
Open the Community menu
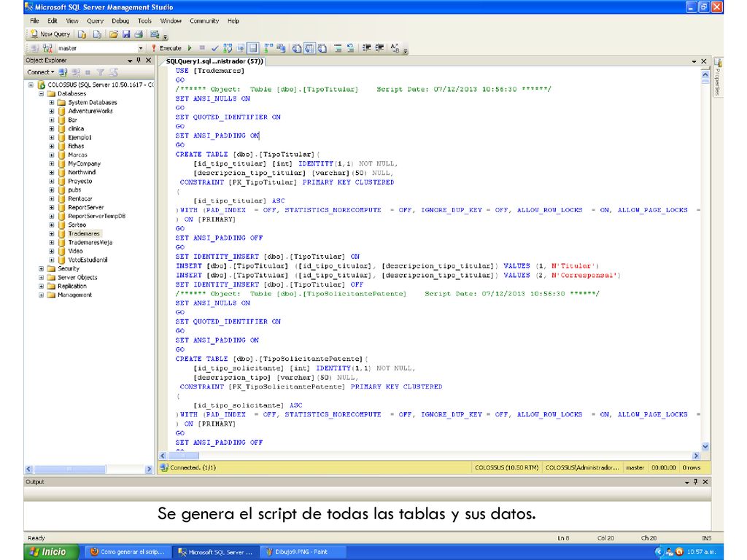click(x=204, y=21)
